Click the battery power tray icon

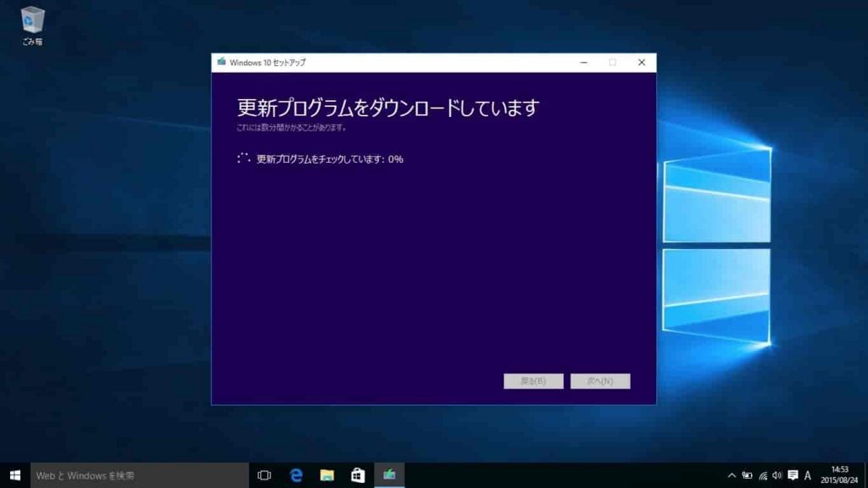(748, 475)
